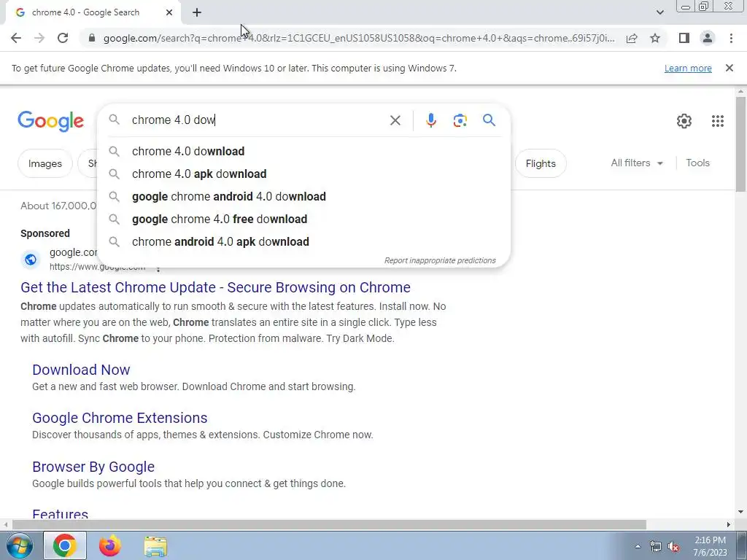Click the address bar URL

click(359, 38)
